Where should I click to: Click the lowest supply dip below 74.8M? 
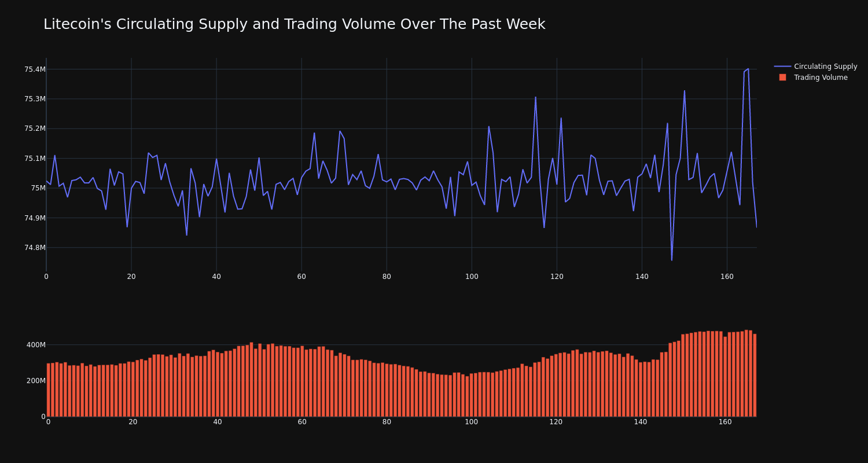pos(672,260)
